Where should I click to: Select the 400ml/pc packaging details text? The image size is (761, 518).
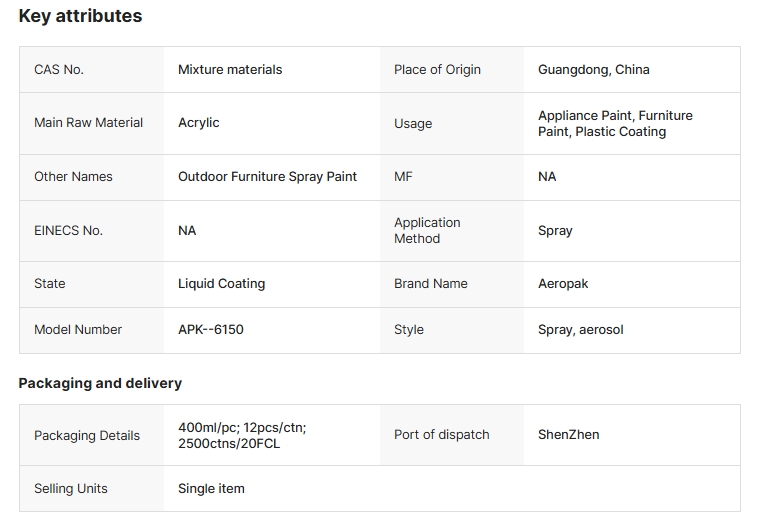[x=242, y=435]
